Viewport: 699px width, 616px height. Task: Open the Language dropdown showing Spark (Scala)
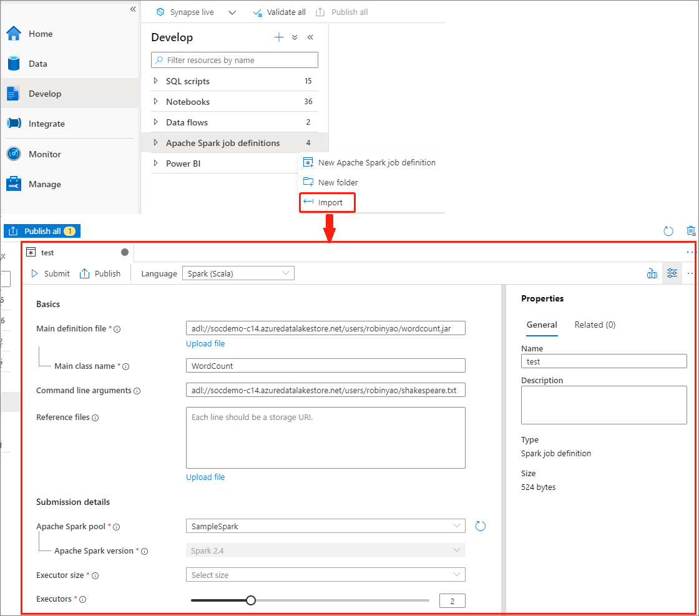pyautogui.click(x=238, y=273)
